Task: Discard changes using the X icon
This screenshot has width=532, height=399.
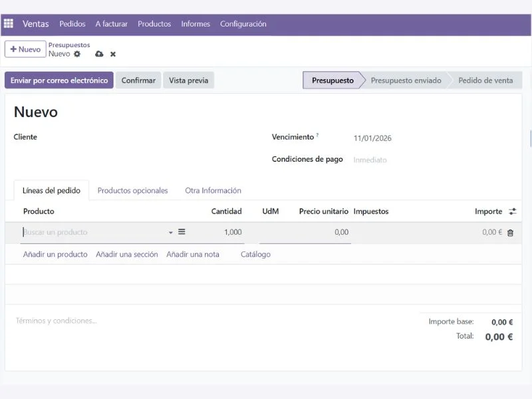Action: pos(112,54)
